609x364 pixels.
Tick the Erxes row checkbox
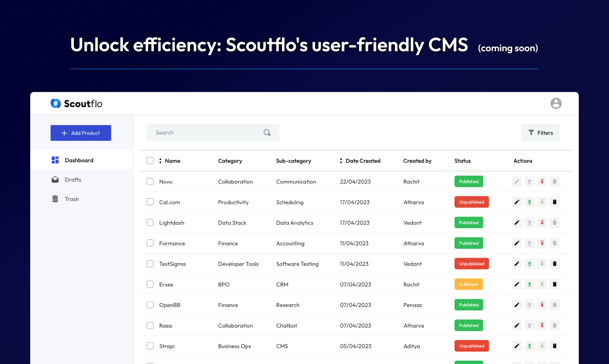(150, 284)
